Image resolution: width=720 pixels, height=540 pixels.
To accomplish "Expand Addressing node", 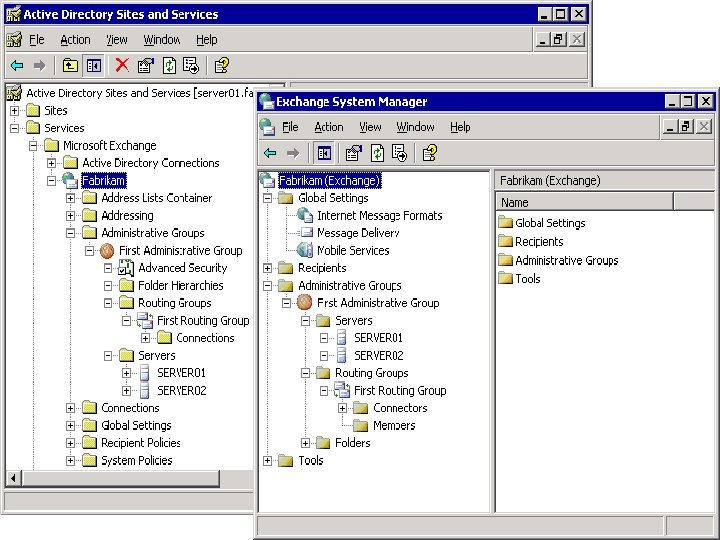I will (x=70, y=216).
